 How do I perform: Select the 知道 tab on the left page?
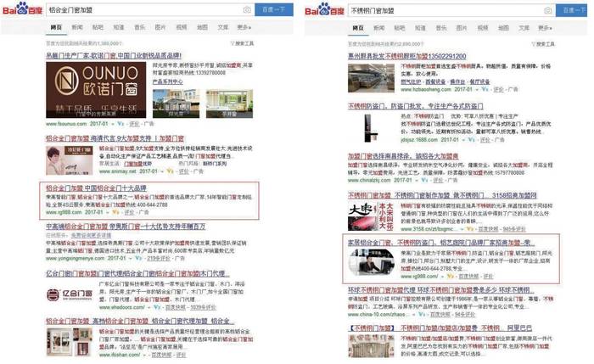(x=119, y=27)
